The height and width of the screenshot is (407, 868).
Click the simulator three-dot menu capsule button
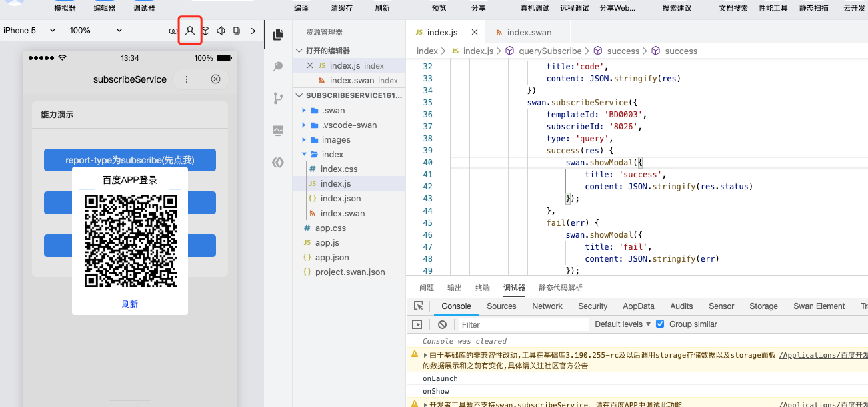187,79
